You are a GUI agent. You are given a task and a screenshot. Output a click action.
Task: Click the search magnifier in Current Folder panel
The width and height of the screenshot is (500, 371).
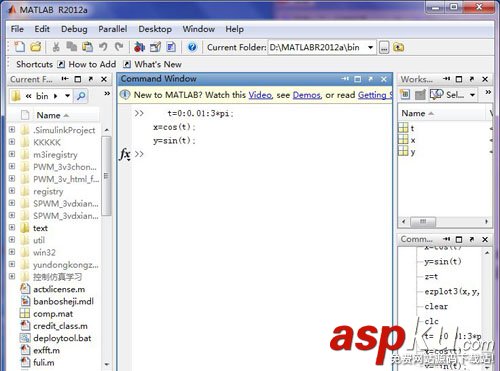click(81, 96)
